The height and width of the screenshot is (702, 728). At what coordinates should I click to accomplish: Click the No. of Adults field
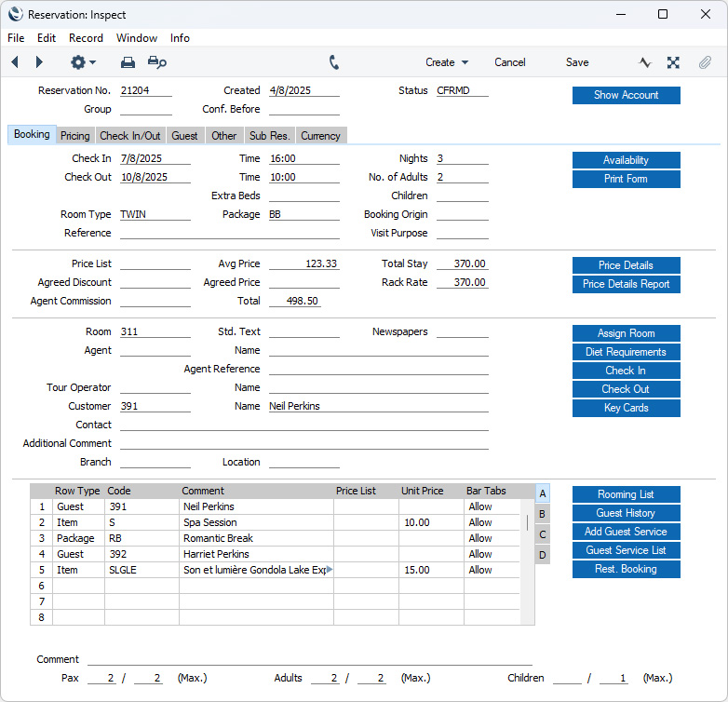[x=463, y=177]
